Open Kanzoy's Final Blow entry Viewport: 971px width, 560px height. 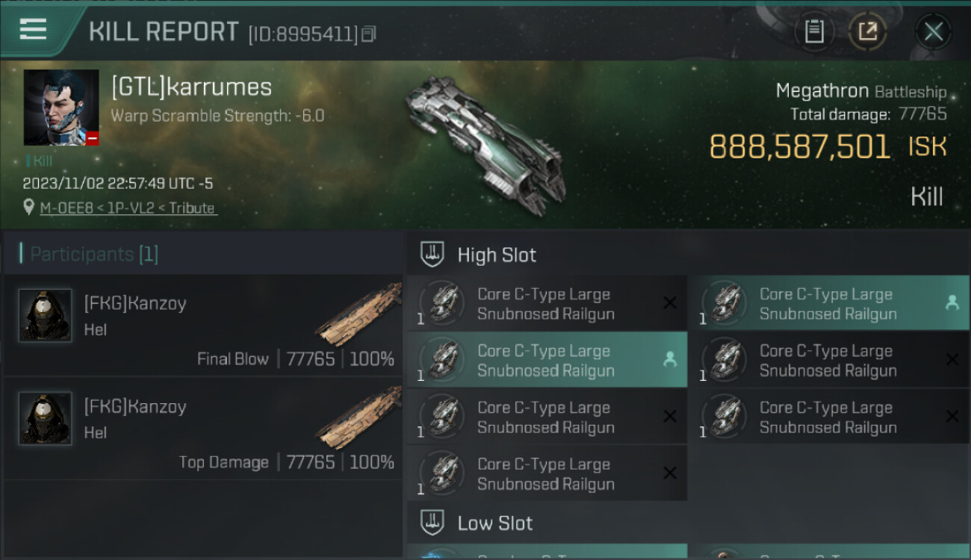203,325
